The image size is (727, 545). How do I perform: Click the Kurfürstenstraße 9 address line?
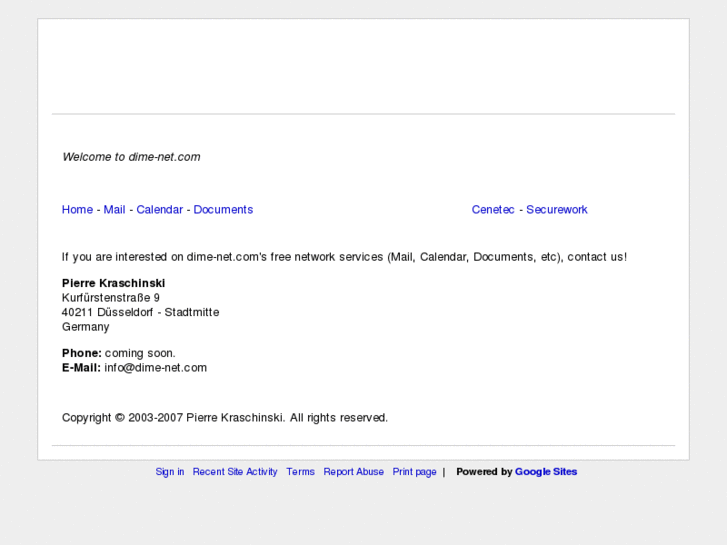[x=111, y=298]
